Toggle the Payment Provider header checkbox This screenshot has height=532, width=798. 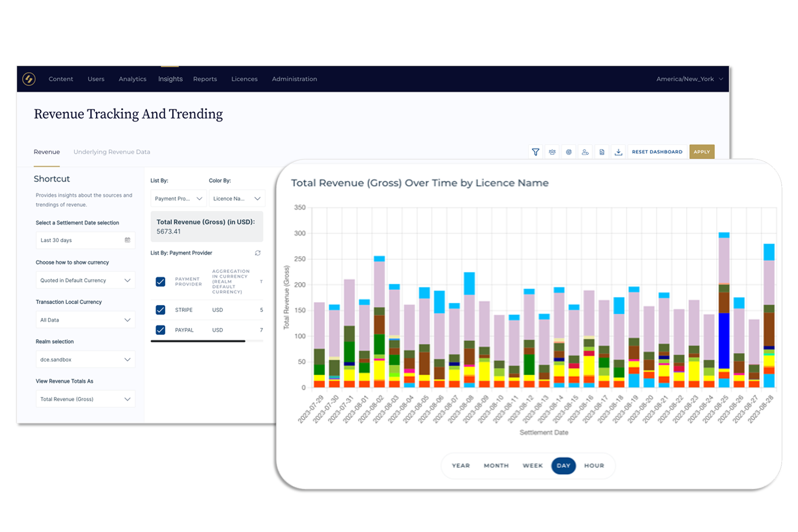click(x=160, y=281)
